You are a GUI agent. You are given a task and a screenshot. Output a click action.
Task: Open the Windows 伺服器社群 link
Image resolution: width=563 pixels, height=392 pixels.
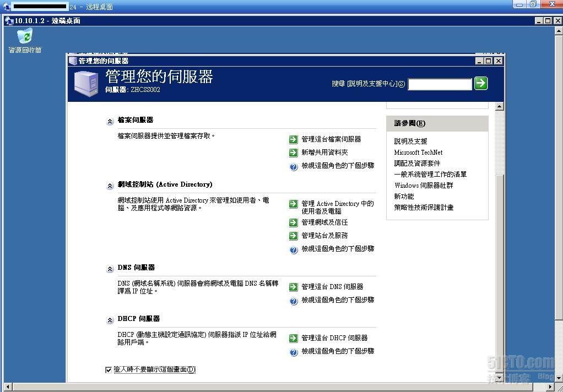(424, 186)
